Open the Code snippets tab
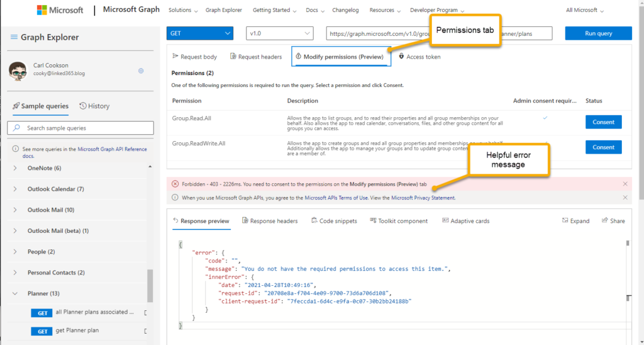 point(335,221)
